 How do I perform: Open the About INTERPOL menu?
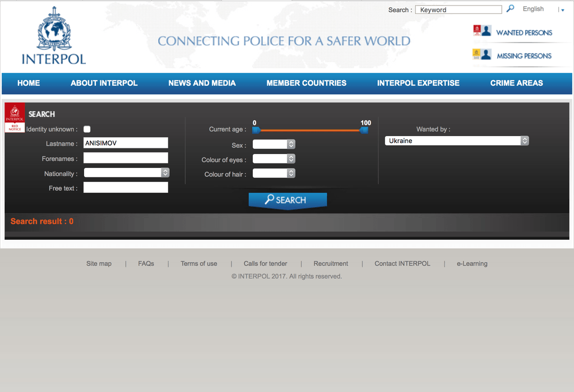pos(104,83)
